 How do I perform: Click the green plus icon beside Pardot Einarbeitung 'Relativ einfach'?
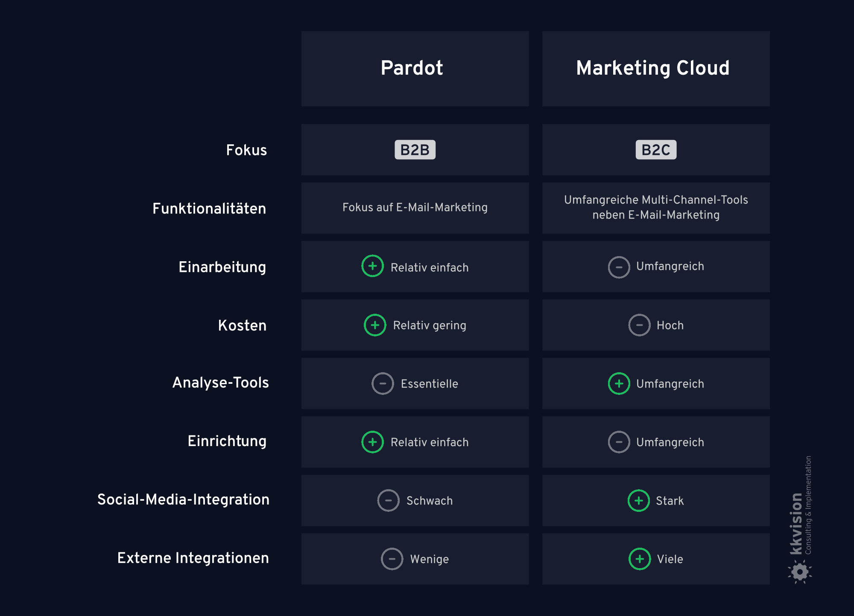click(x=372, y=266)
